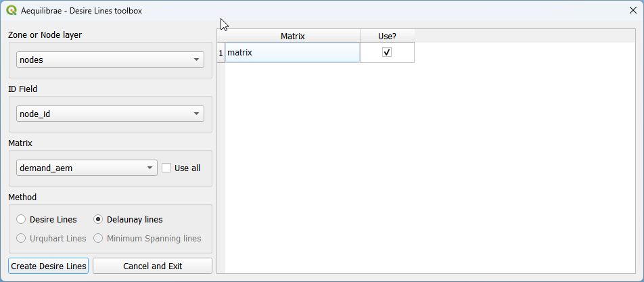The height and width of the screenshot is (282, 644).
Task: Open the ID Field node_id dropdown
Action: pyautogui.click(x=110, y=114)
